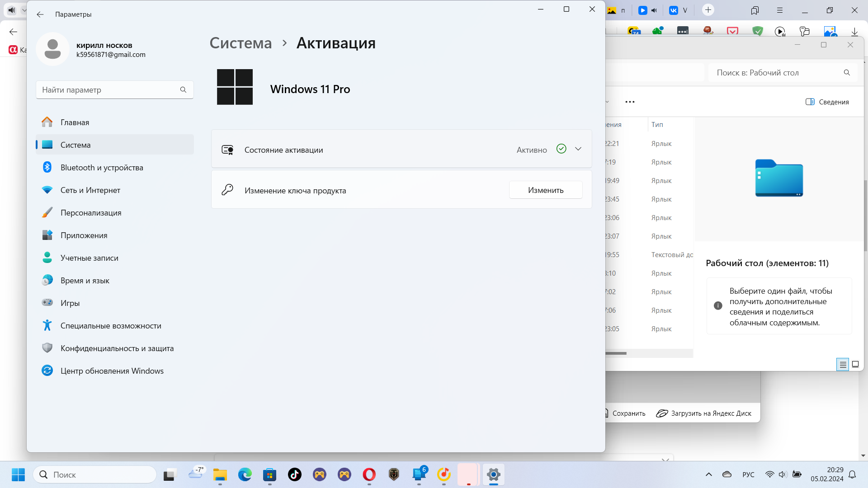Image resolution: width=868 pixels, height=488 pixels.
Task: Open File Explorer taskbar icon
Action: 220,474
